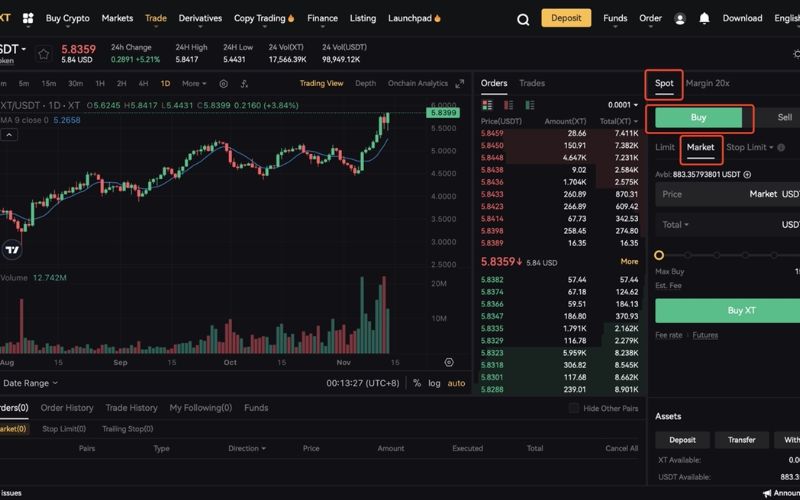Viewport: 800px width, 500px height.
Task: Click the fx formula icon in chart toolbar
Action: tap(244, 84)
